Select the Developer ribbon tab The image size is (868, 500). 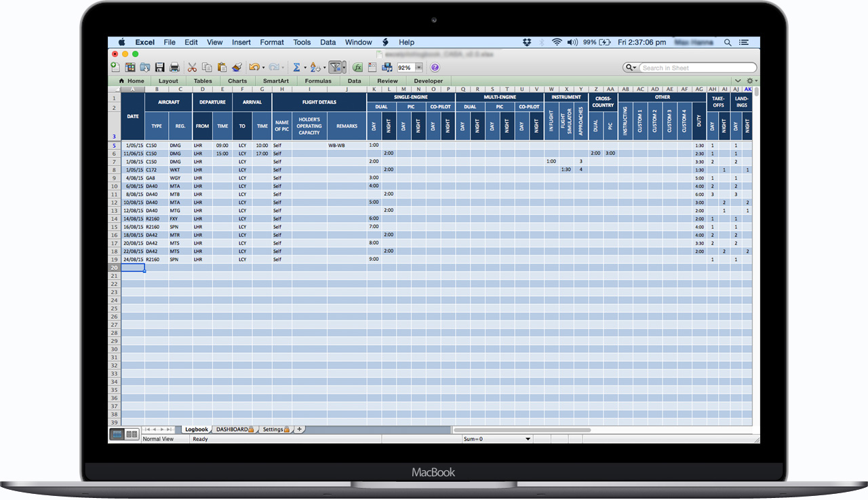coord(429,81)
